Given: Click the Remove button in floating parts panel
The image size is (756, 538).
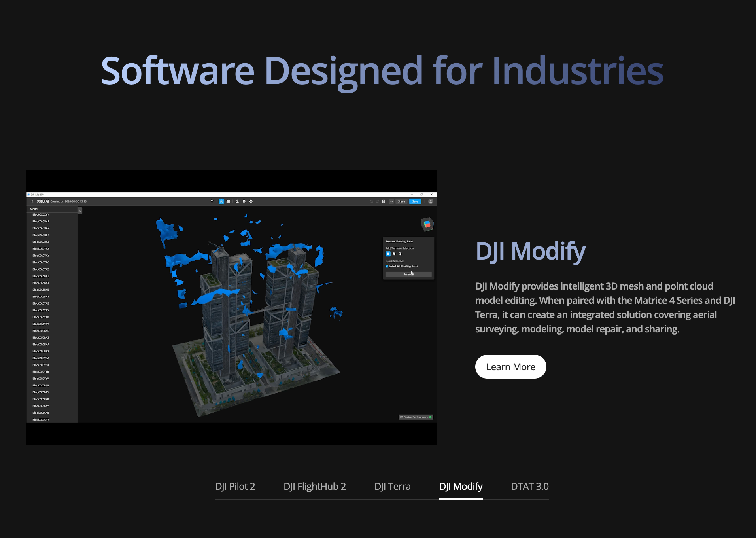Looking at the screenshot, I should click(408, 274).
